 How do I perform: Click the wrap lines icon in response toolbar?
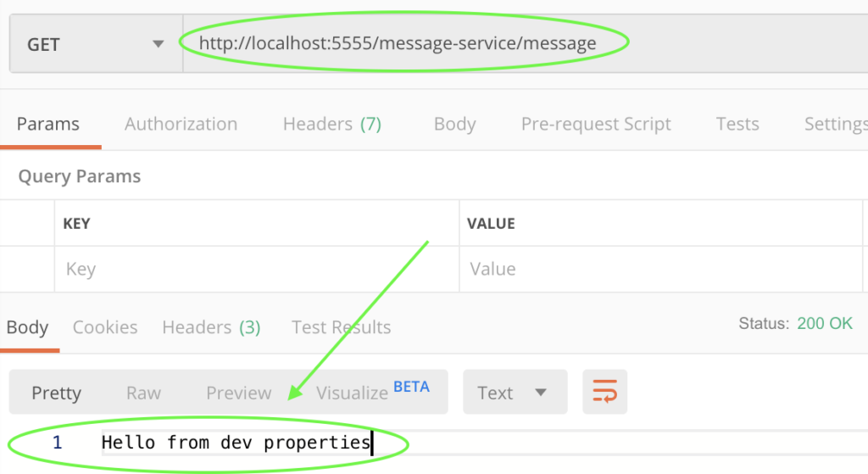point(604,392)
